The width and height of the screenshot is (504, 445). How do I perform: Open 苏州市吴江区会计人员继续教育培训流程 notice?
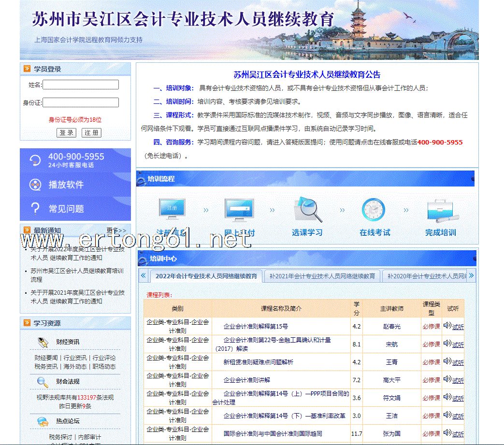(77, 275)
